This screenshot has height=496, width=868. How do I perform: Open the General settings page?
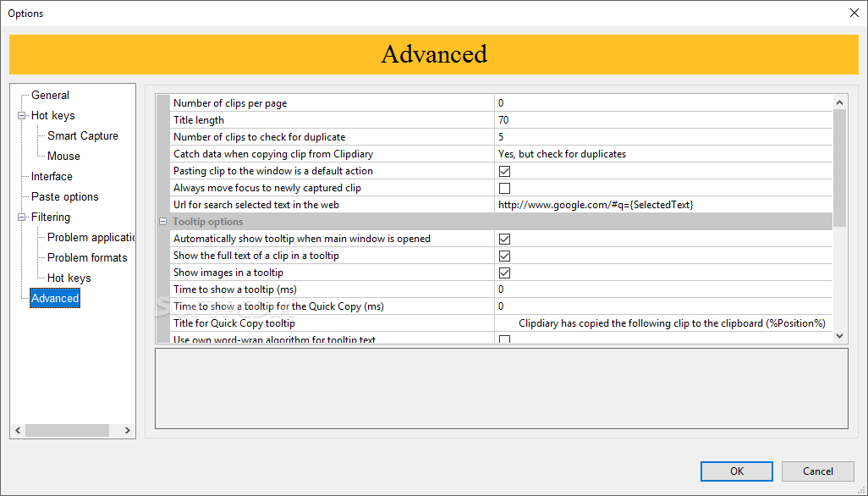[50, 95]
